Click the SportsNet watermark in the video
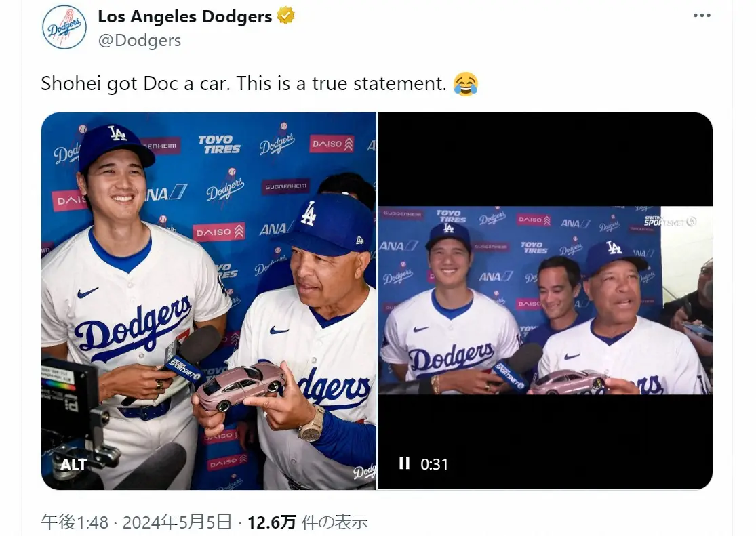Viewport: 756px width, 536px height. pos(670,221)
